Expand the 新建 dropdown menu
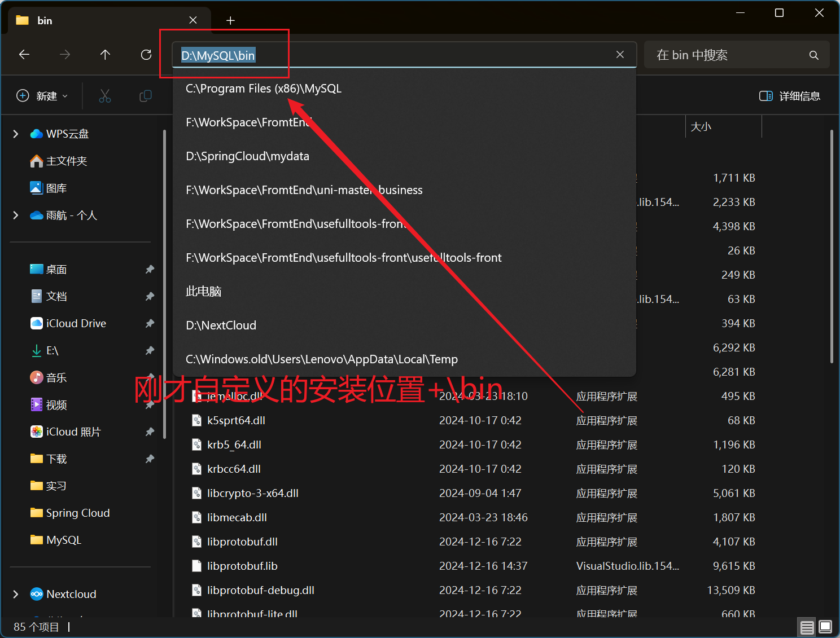This screenshot has height=638, width=840. click(64, 95)
